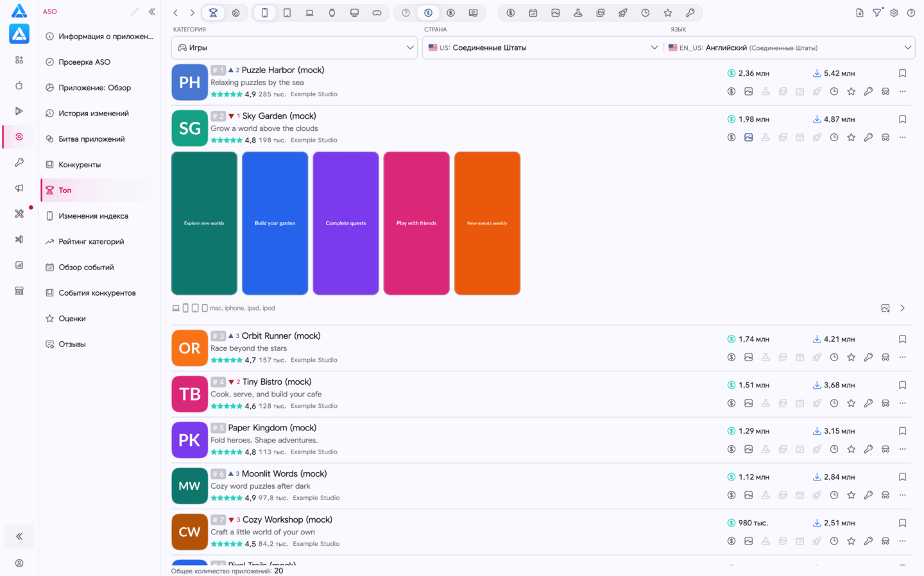Open the Puzzle Harbor (mock) app title
The width and height of the screenshot is (924, 576).
283,70
